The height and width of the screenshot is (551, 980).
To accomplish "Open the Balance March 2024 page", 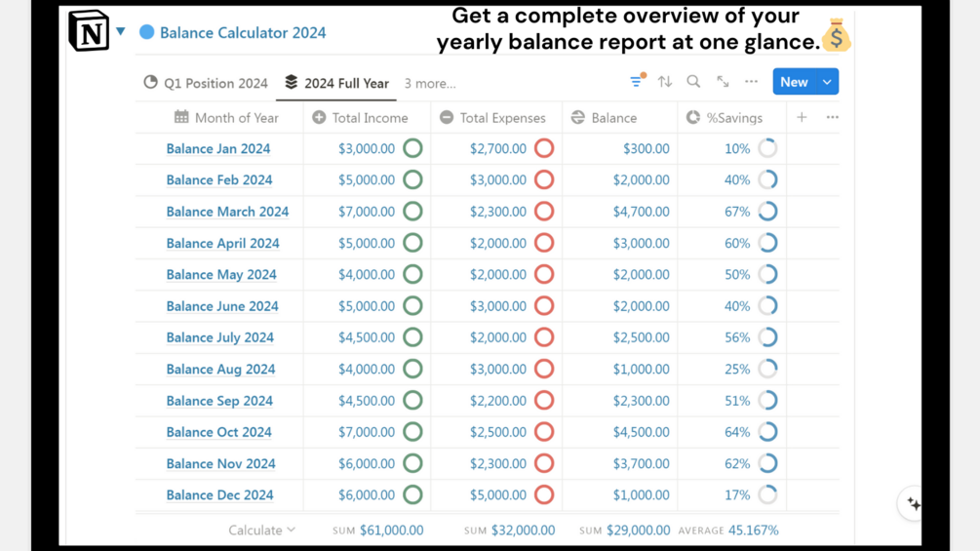I will click(227, 212).
